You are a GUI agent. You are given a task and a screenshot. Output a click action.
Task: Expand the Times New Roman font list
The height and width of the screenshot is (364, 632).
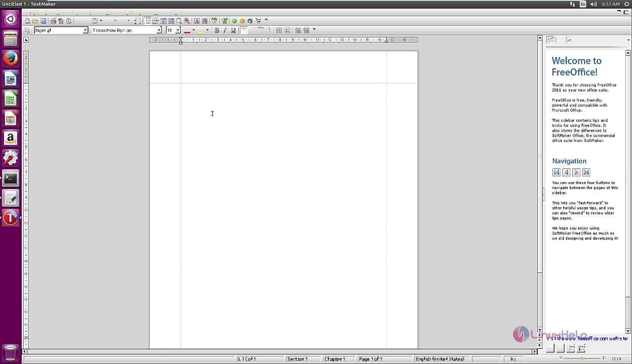(x=159, y=31)
